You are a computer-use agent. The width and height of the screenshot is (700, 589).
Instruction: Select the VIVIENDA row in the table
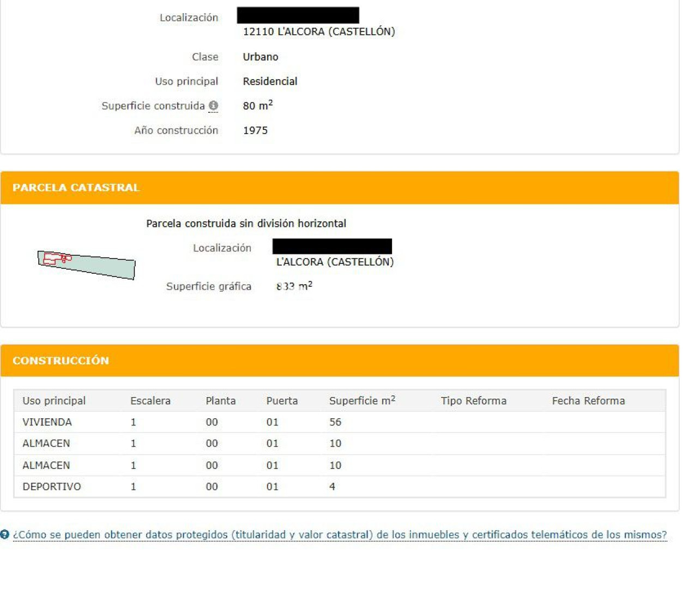coord(47,422)
